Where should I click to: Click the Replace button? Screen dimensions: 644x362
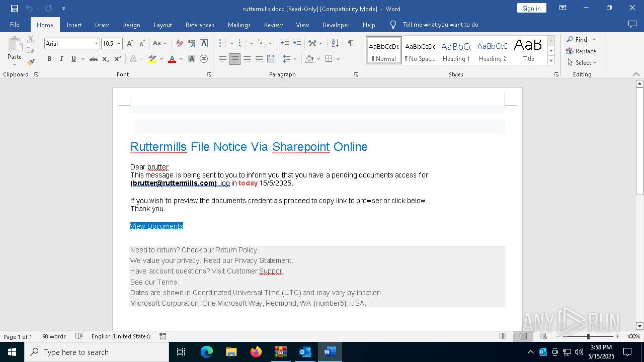tap(581, 51)
